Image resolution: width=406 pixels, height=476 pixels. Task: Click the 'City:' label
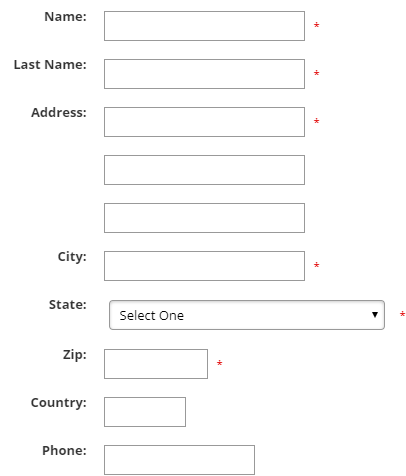tap(72, 257)
